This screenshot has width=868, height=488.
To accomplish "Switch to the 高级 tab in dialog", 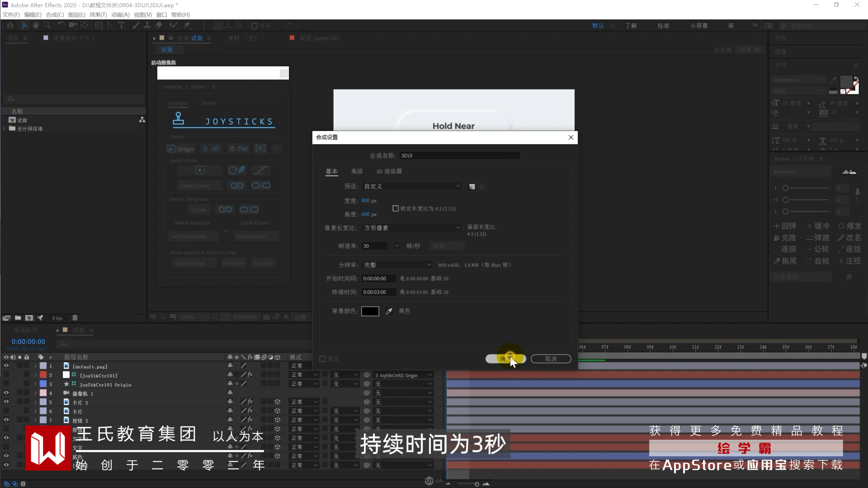I will pyautogui.click(x=357, y=172).
